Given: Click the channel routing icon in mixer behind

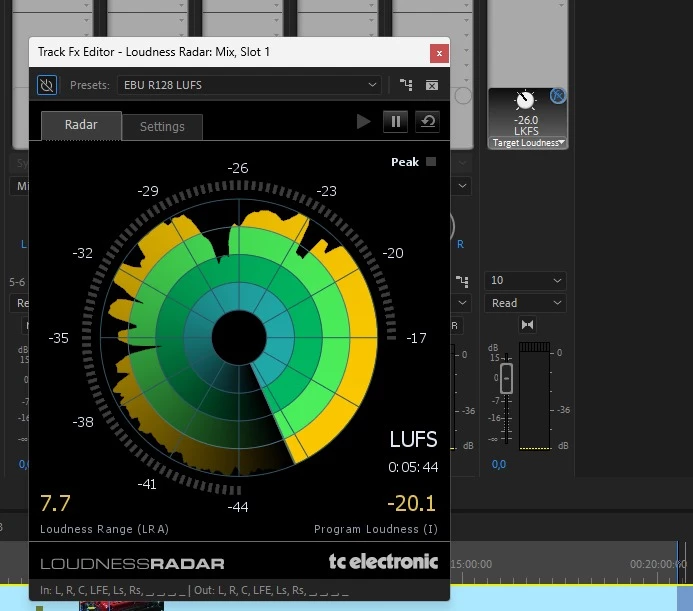Looking at the screenshot, I should pos(462,281).
